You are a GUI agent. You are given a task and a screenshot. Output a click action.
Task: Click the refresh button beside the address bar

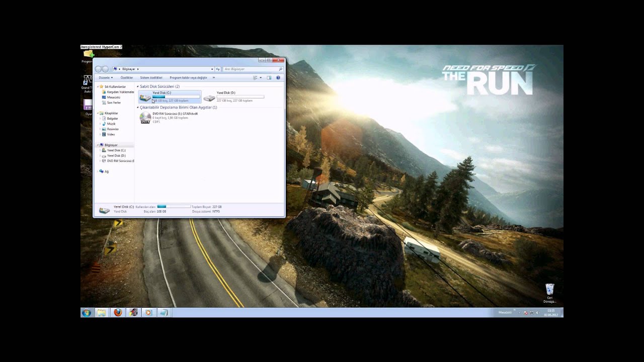(218, 69)
